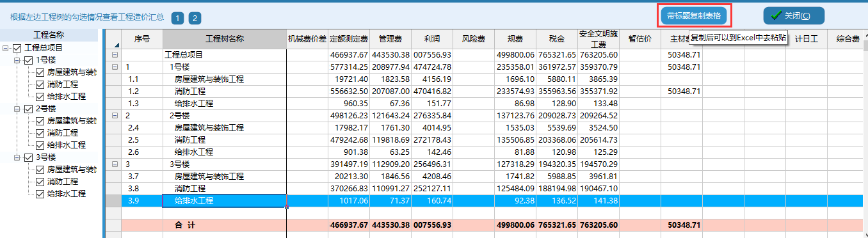Select the 消防工程 row numbered 1.2
Image resolution: width=868 pixels, height=238 pixels.
[486, 91]
